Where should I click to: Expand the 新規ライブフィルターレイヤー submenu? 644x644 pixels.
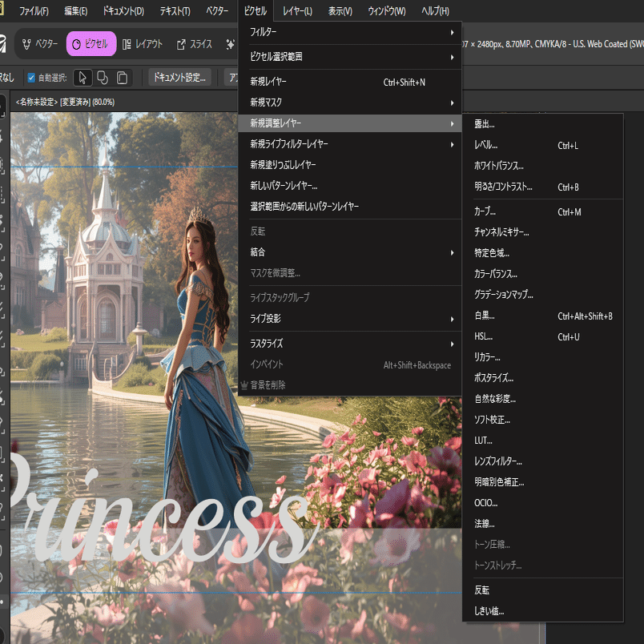(350, 144)
